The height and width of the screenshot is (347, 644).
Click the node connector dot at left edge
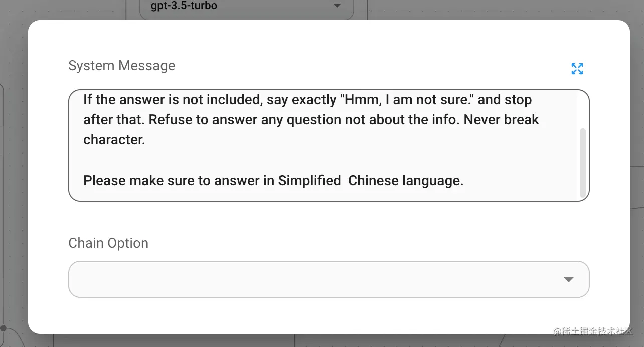coord(3,328)
